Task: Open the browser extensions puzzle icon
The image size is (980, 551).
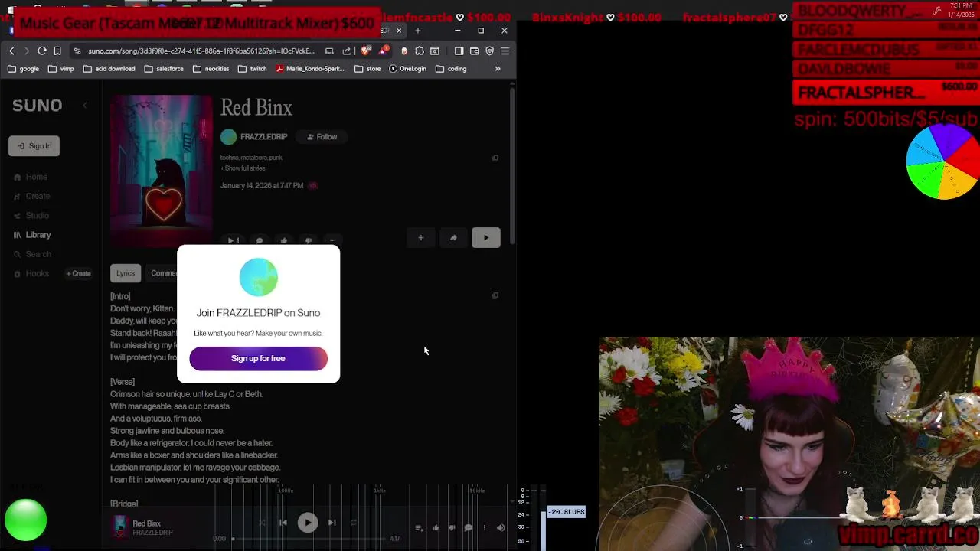Action: click(420, 51)
